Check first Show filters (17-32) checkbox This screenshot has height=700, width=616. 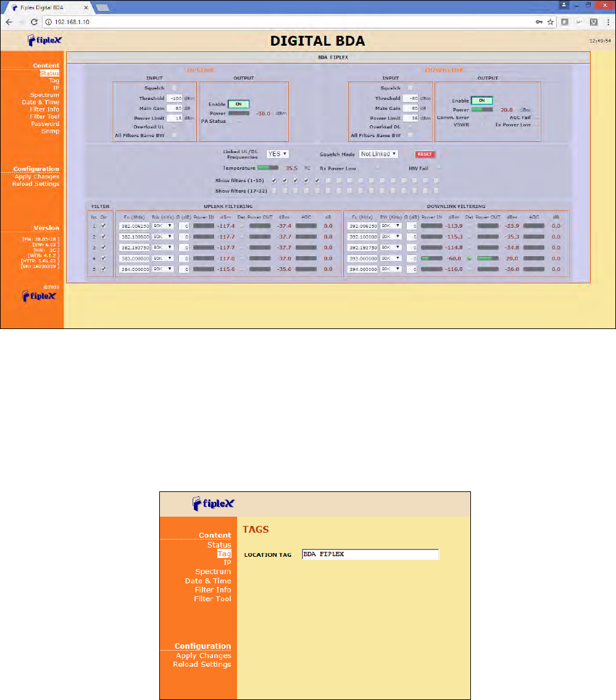click(x=273, y=191)
